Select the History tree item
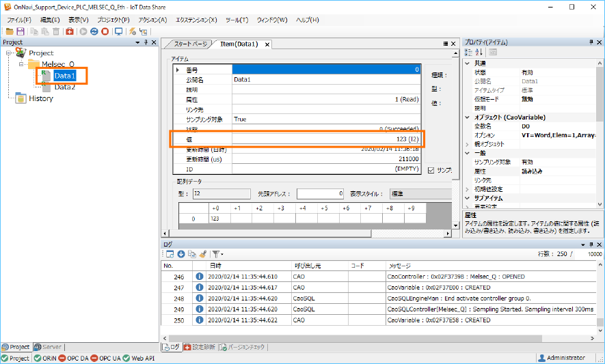The width and height of the screenshot is (605, 364). [x=41, y=98]
